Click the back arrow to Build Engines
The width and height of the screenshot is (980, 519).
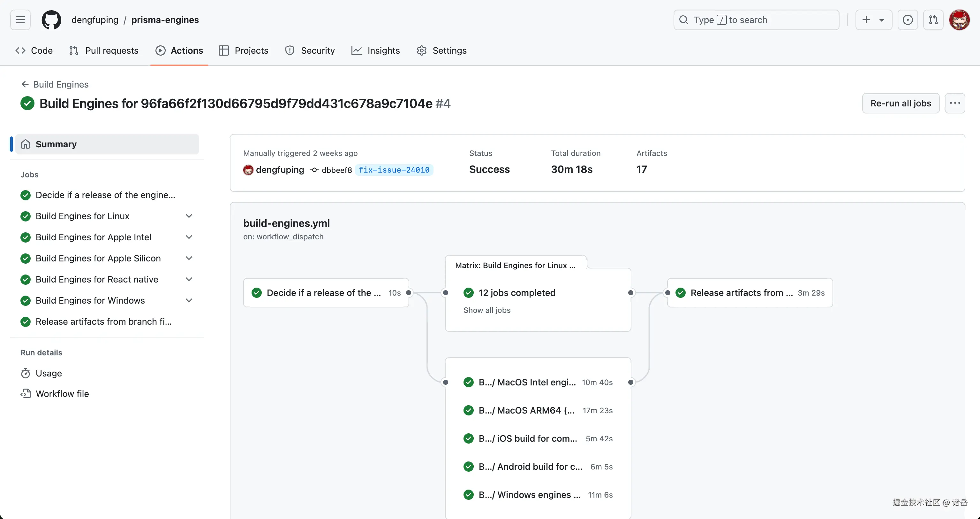25,84
